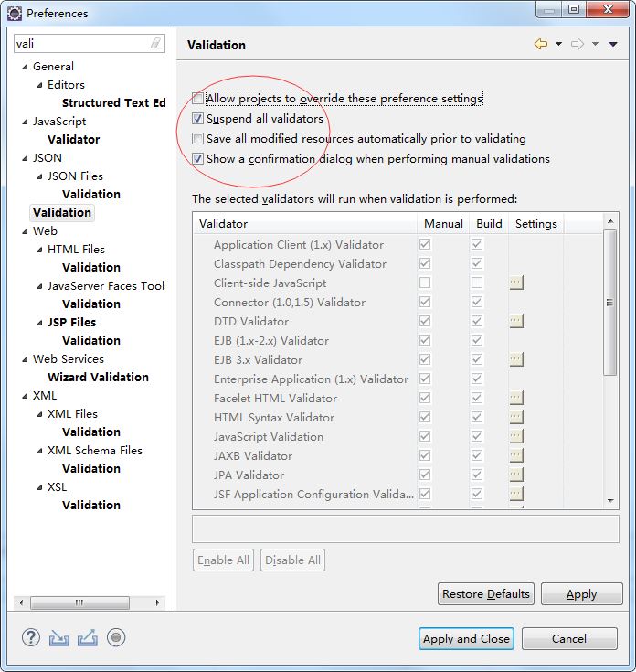The image size is (636, 672).
Task: Click right scroll arrow of tree scrollbar
Action: pos(158,603)
